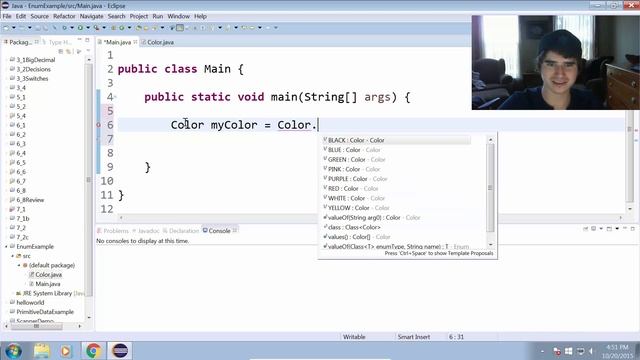Run the program with the green Run icon

tap(80, 28)
